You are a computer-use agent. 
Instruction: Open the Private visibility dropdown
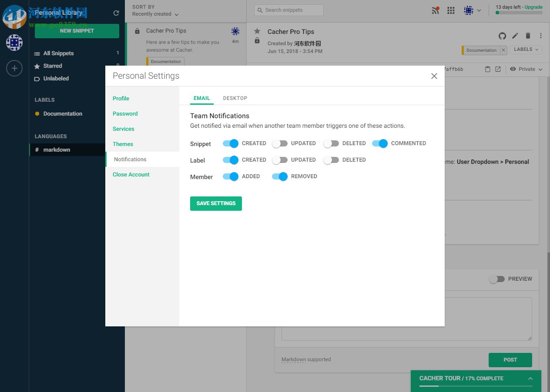pyautogui.click(x=527, y=69)
